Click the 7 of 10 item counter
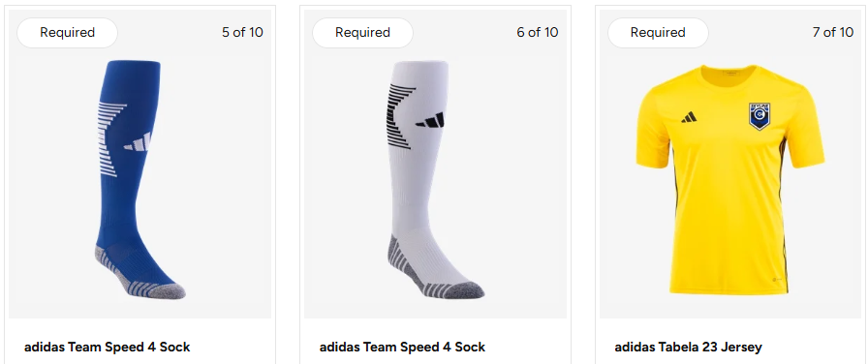The image size is (868, 364). click(x=833, y=32)
